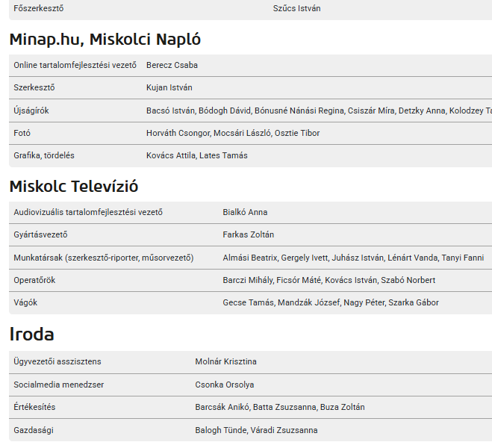Click the 'Socialmedia menedzser' label
492x448 pixels.
point(59,385)
